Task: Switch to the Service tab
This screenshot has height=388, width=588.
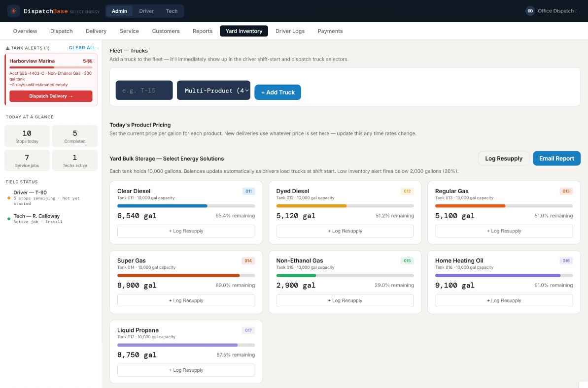Action: pos(129,31)
